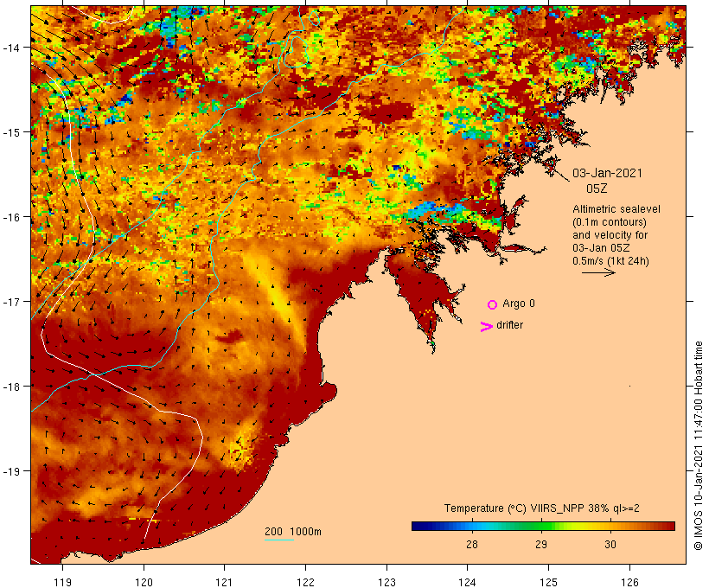
Task: Click the '05Z' time label under the date
Action: [x=597, y=189]
